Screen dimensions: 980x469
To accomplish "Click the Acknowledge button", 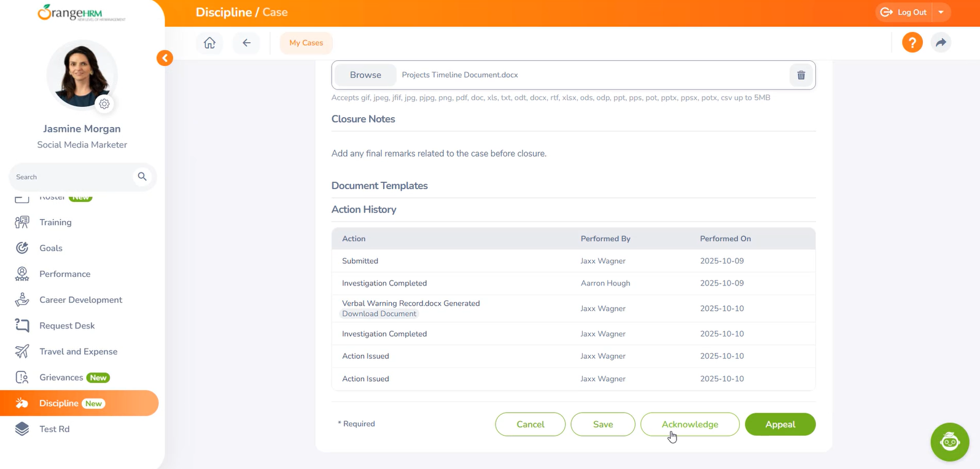I will (690, 424).
